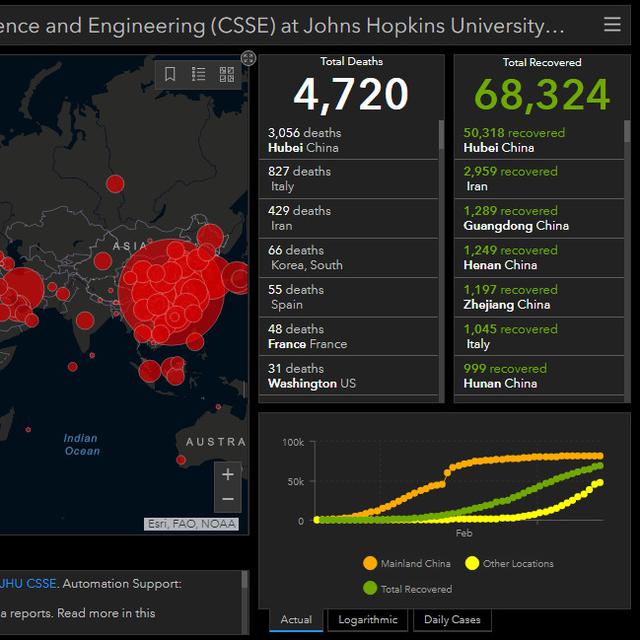Toggle Total Recovered legend series

[407, 589]
